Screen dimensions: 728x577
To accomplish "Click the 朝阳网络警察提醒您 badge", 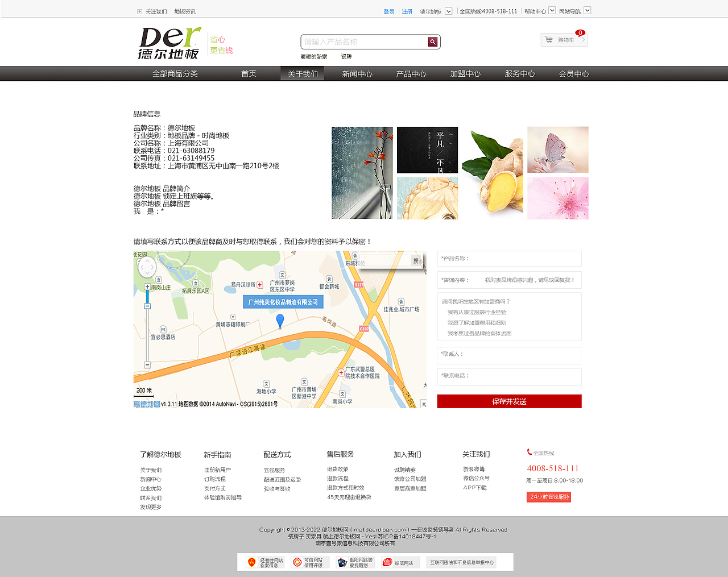I will click(355, 562).
